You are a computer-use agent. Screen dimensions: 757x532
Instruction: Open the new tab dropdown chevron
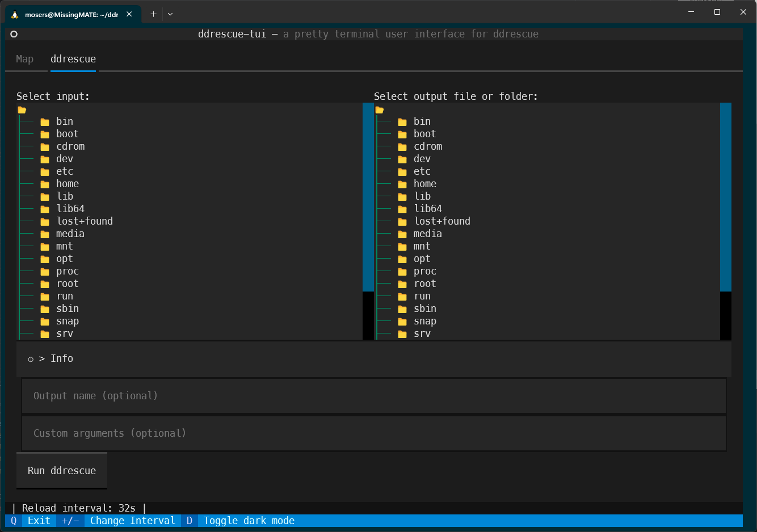pos(170,14)
